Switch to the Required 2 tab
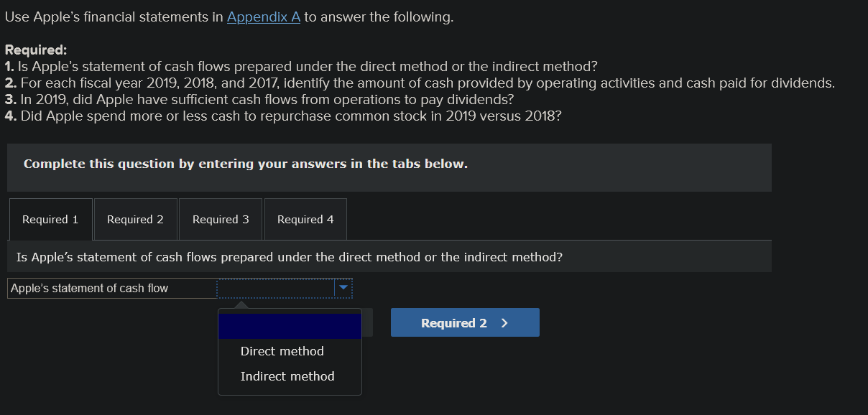This screenshot has height=415, width=868. point(135,218)
